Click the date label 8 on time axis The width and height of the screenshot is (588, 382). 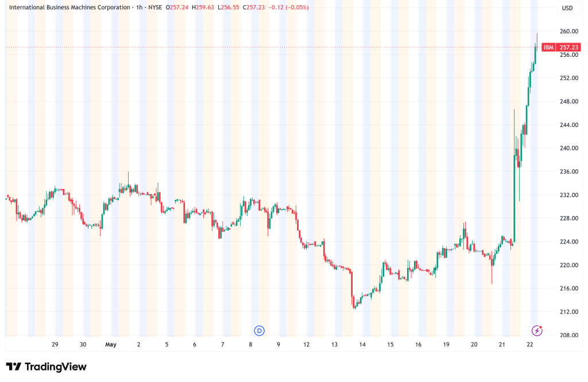pos(250,345)
